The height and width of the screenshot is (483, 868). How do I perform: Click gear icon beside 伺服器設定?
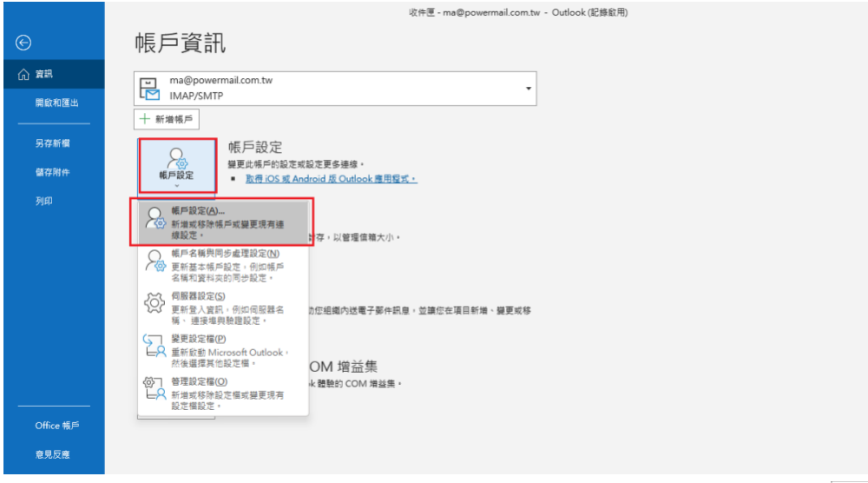click(155, 303)
